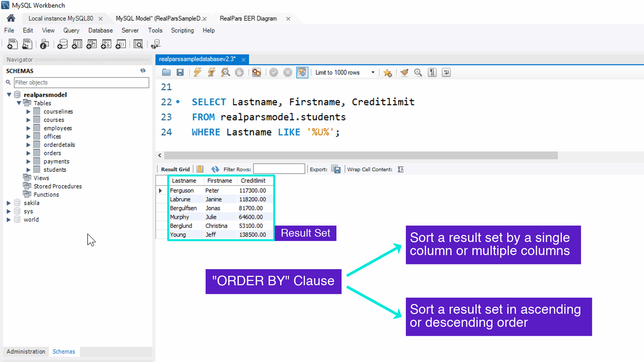Screen dimensions: 644x362
Task: Click the Result Grid button
Action: coord(175,169)
